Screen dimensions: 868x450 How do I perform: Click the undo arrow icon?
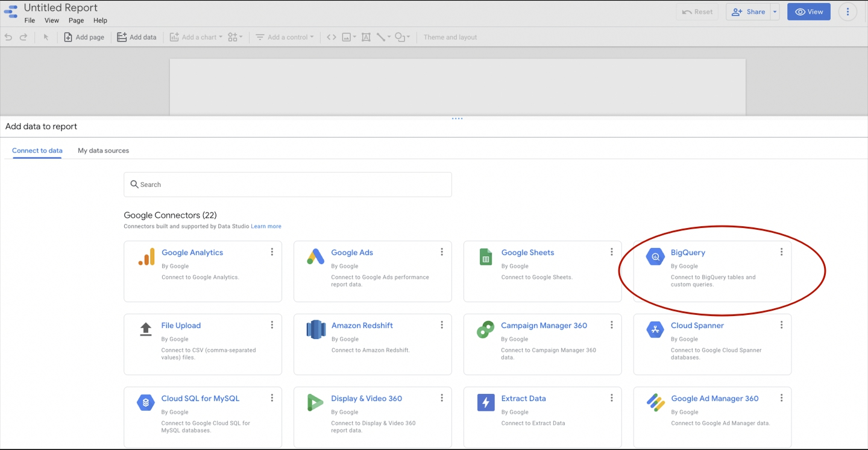click(8, 37)
